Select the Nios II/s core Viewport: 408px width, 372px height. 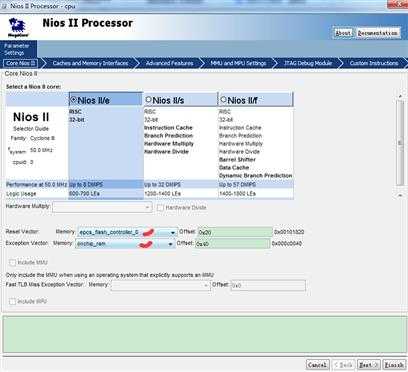148,99
